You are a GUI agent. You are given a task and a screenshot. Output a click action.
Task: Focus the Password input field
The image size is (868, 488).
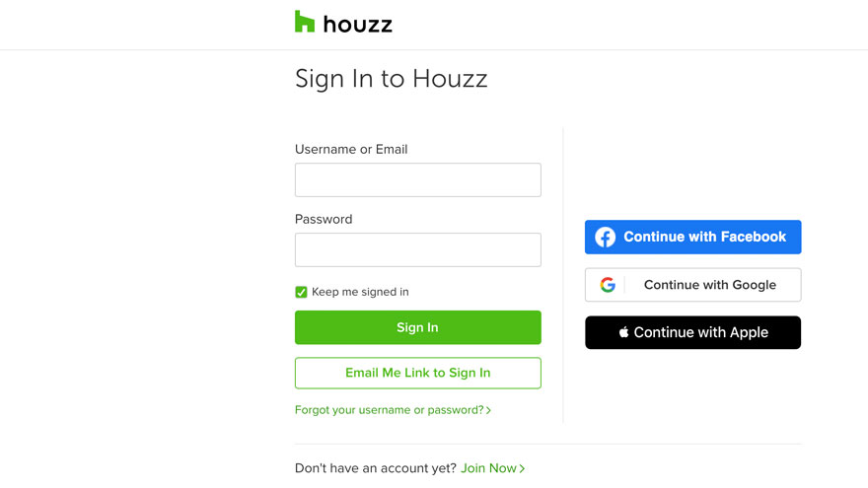tap(418, 249)
